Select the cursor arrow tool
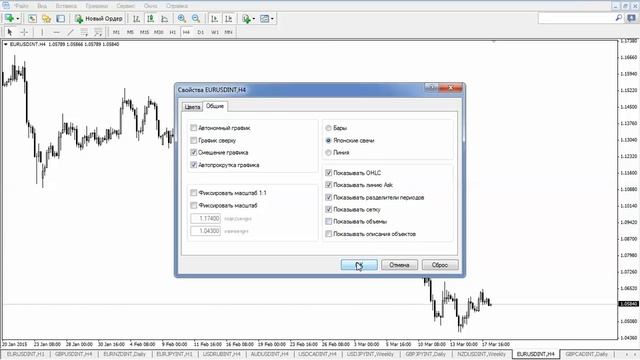The height and width of the screenshot is (360, 640). (10, 32)
